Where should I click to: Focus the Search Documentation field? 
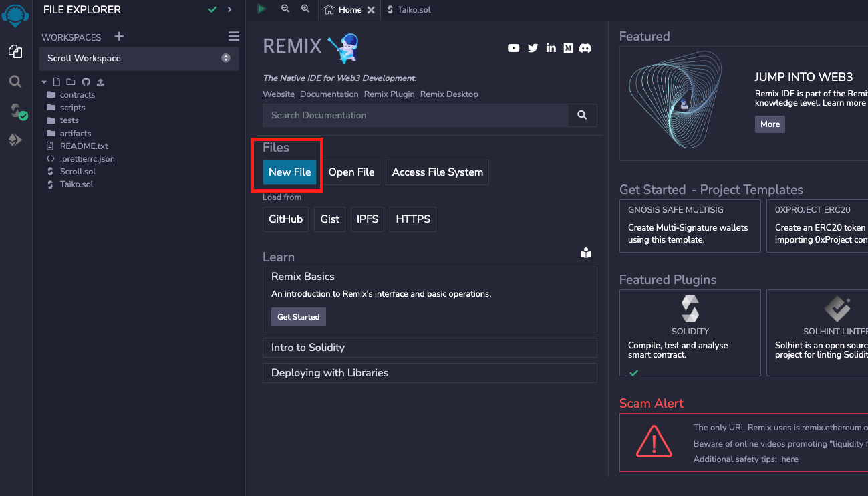(x=415, y=115)
